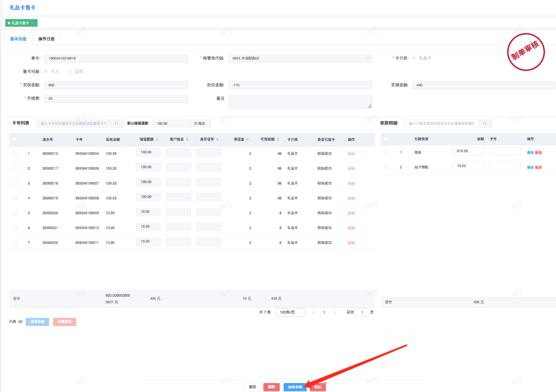Select all rows in card list header

tap(15, 139)
